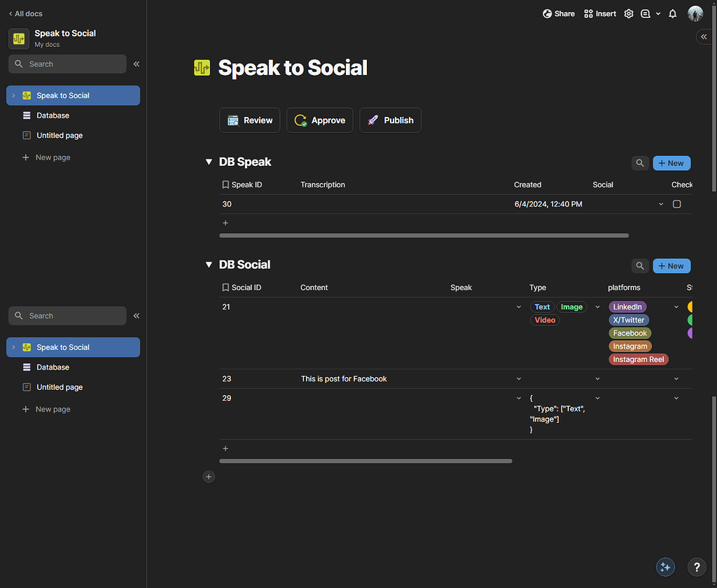717x588 pixels.
Task: Open the Untitled page in the sidebar
Action: pyautogui.click(x=58, y=135)
